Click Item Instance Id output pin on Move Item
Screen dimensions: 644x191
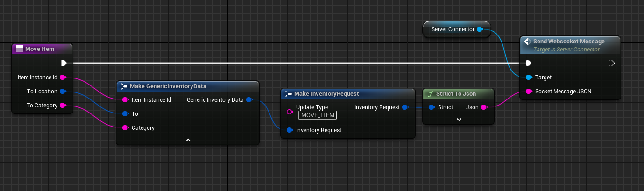coord(63,77)
